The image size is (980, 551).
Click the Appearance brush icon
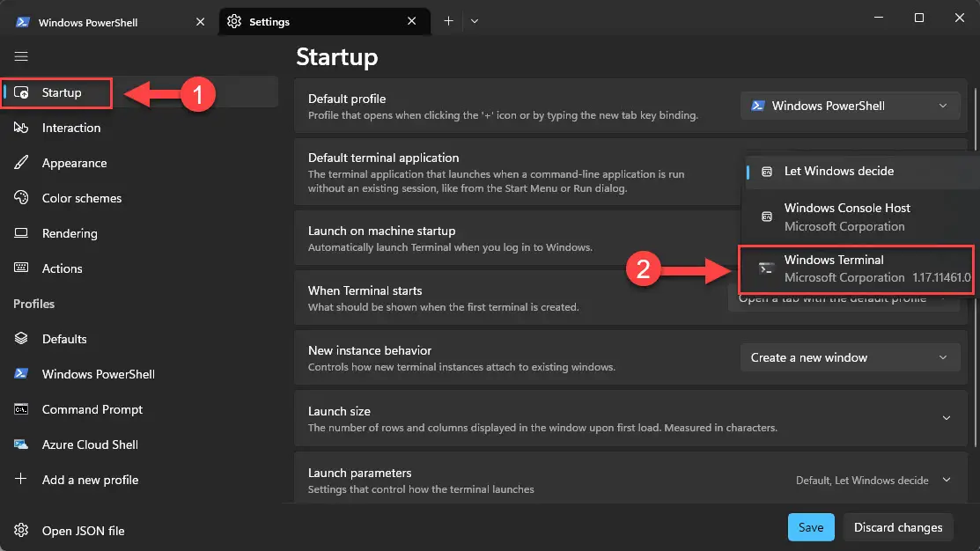click(x=21, y=163)
